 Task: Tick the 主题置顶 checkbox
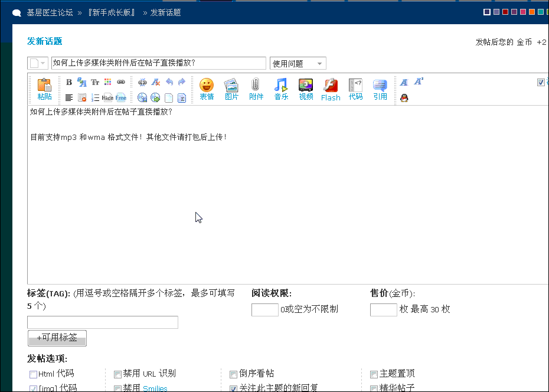click(x=374, y=374)
